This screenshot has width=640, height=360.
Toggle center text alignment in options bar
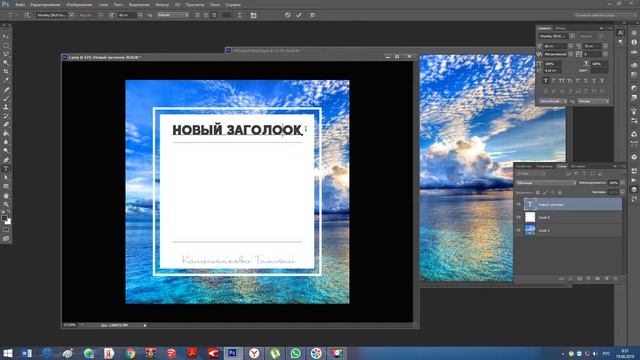pos(206,15)
